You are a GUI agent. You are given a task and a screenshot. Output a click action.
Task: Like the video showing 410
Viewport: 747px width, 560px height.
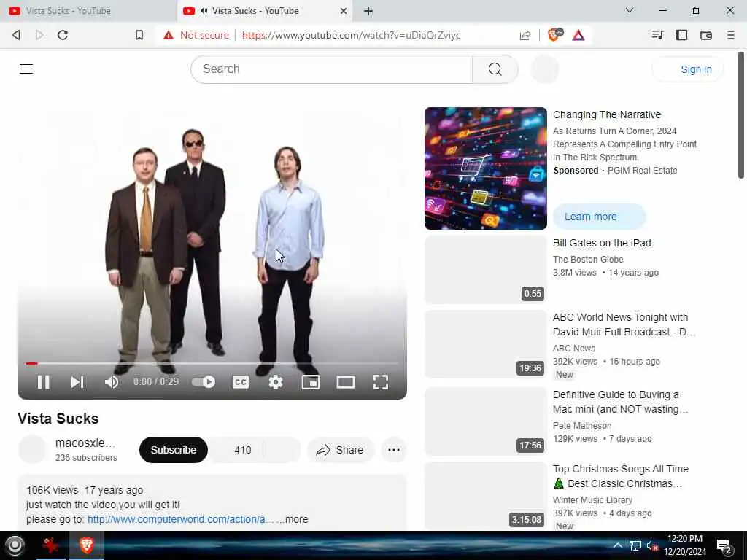(236, 450)
